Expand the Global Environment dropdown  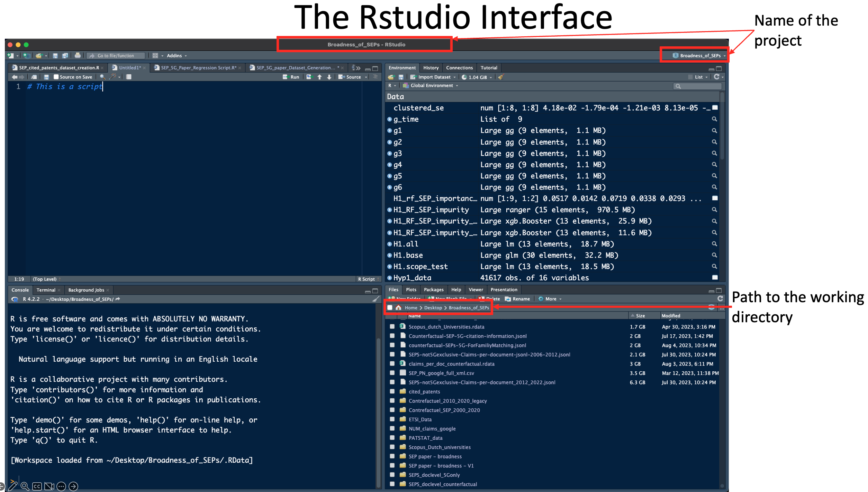click(x=432, y=85)
